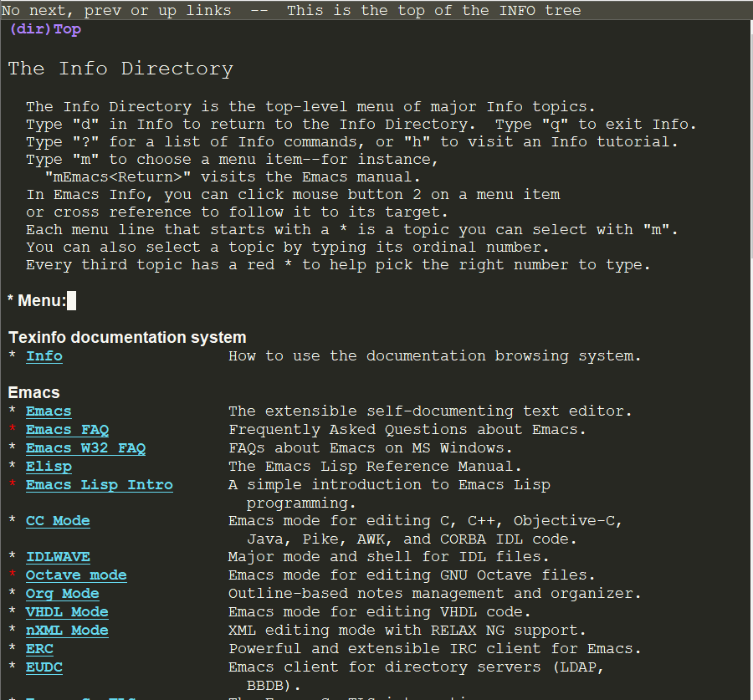Open the Elisp reference manual link
Image resolution: width=753 pixels, height=700 pixels.
49,466
